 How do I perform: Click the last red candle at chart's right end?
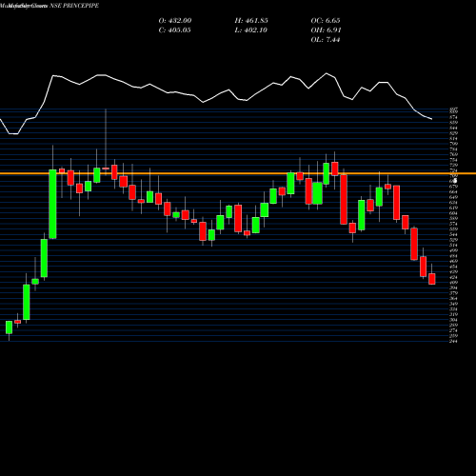432,279
